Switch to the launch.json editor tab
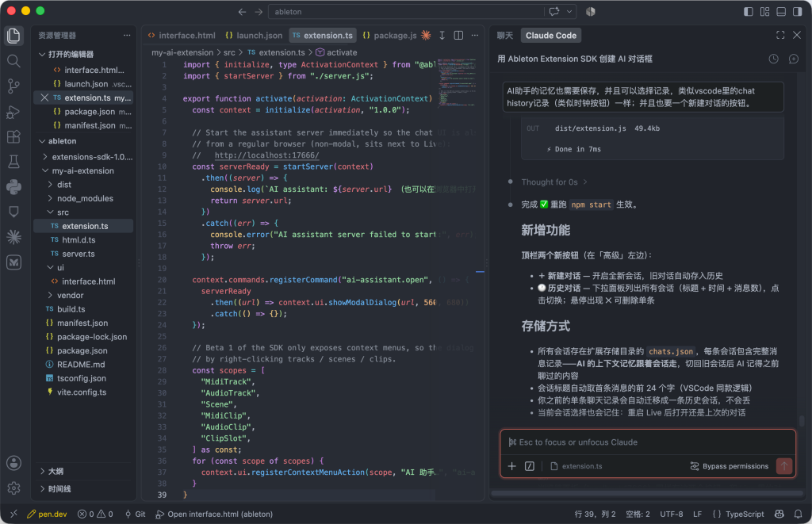 254,35
